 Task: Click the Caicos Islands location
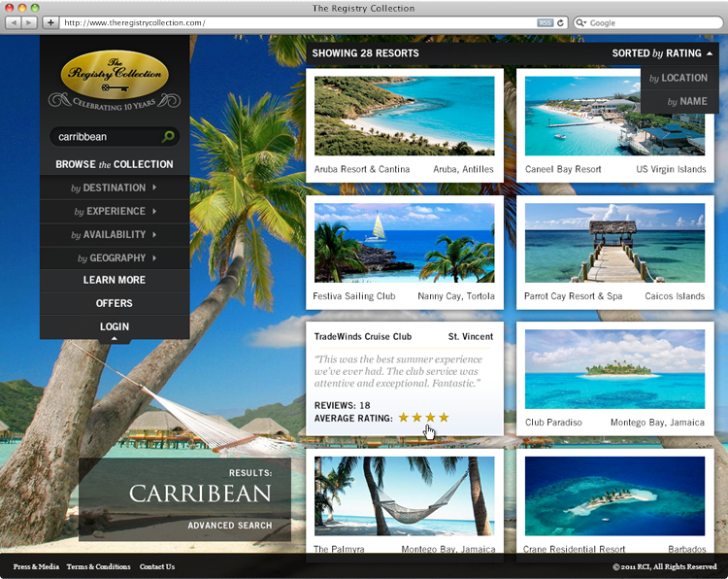[x=675, y=296]
